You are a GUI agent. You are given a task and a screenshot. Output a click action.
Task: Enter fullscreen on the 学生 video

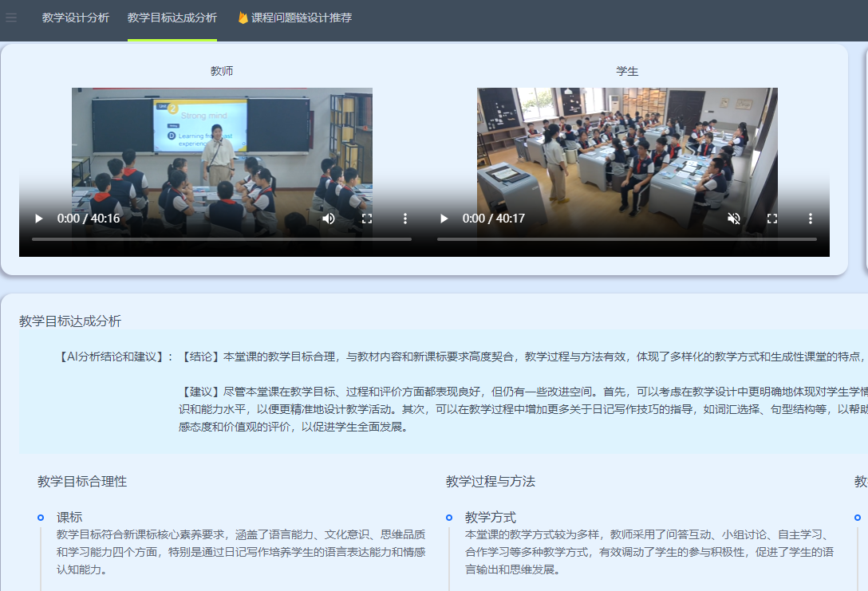point(772,219)
